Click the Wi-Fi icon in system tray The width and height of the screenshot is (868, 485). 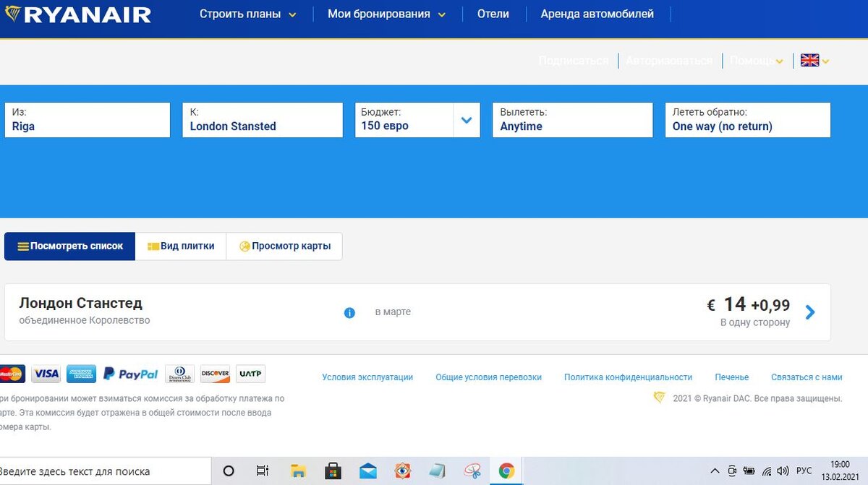point(766,471)
